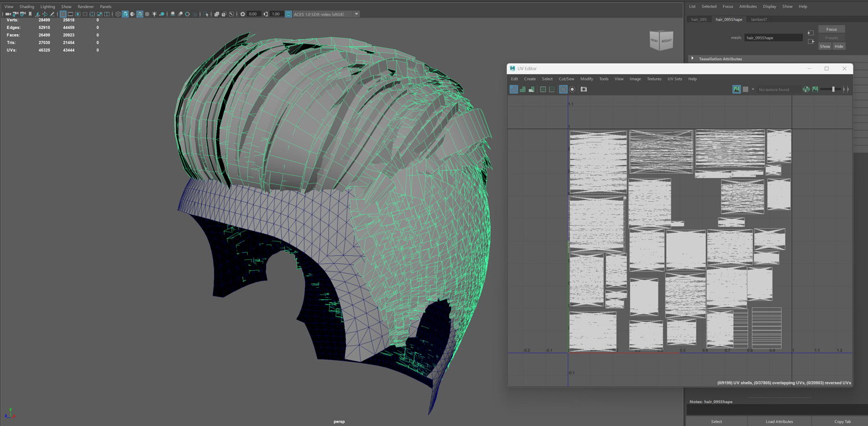Open the viewport Show menu
Image resolution: width=868 pixels, height=426 pixels.
pos(67,6)
